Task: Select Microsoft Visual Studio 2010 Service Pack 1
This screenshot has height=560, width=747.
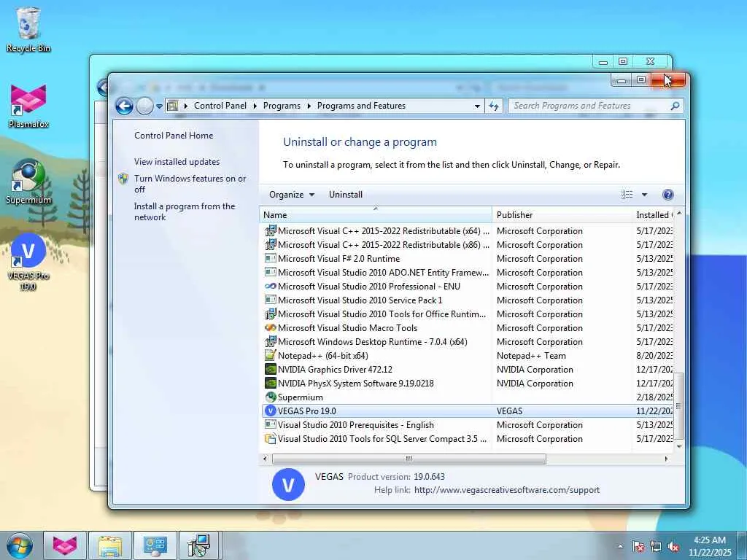Action: 467,300
